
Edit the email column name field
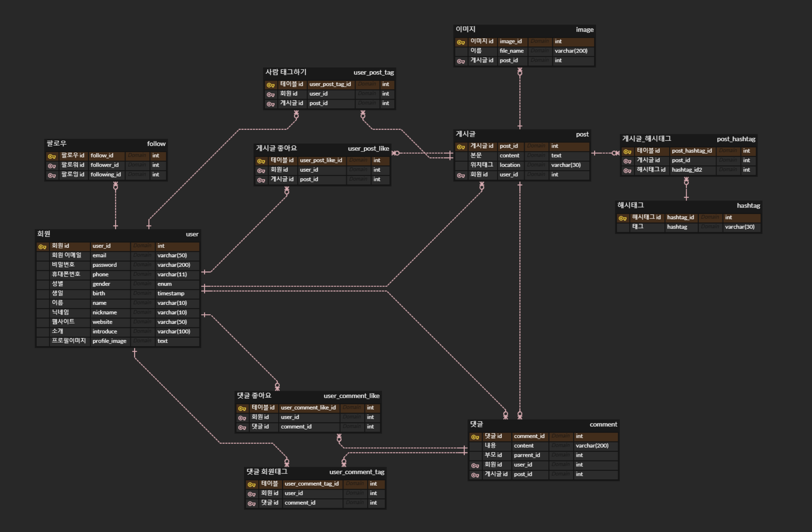point(99,255)
